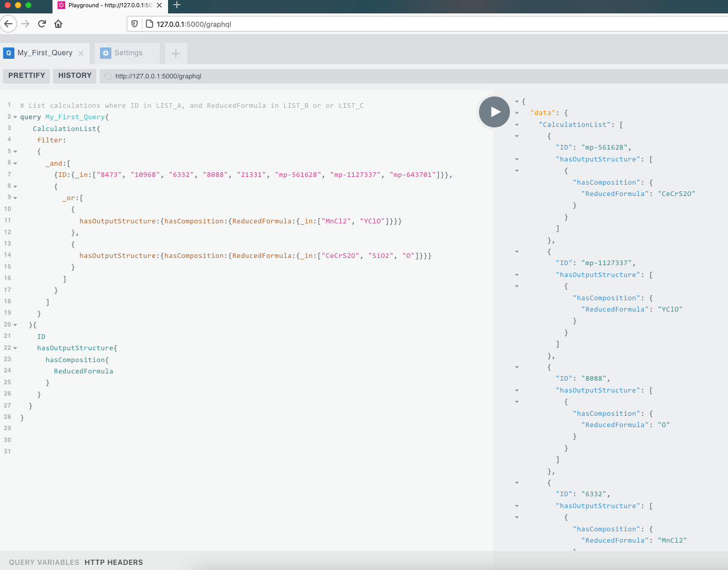Click "CeCrS2O" value in the response

[676, 194]
